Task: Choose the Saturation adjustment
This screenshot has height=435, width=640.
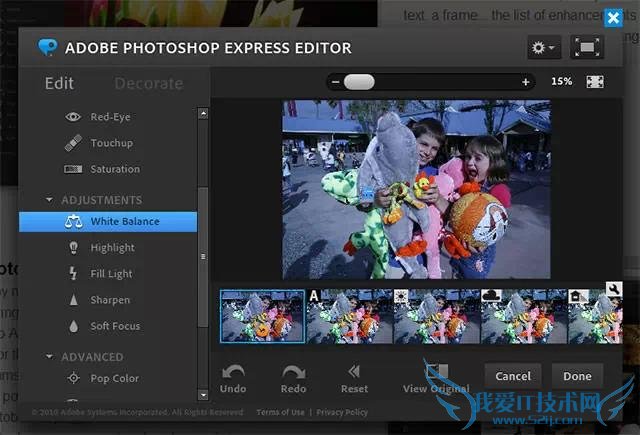Action: [115, 169]
